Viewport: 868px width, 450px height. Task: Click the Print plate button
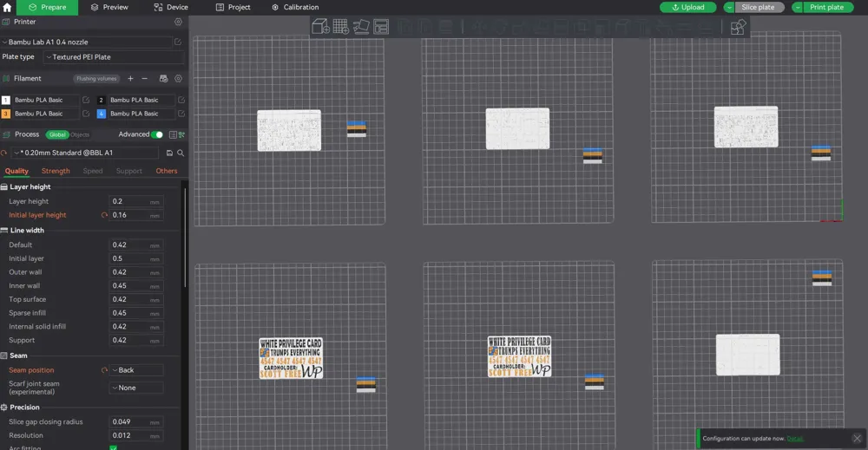[828, 7]
